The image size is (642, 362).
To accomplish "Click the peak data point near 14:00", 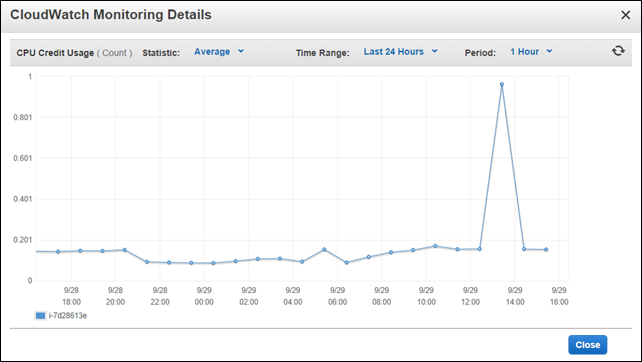I will (502, 84).
